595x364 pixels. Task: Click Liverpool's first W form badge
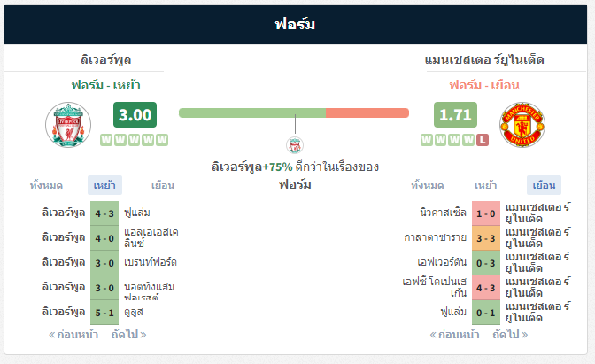coord(106,140)
